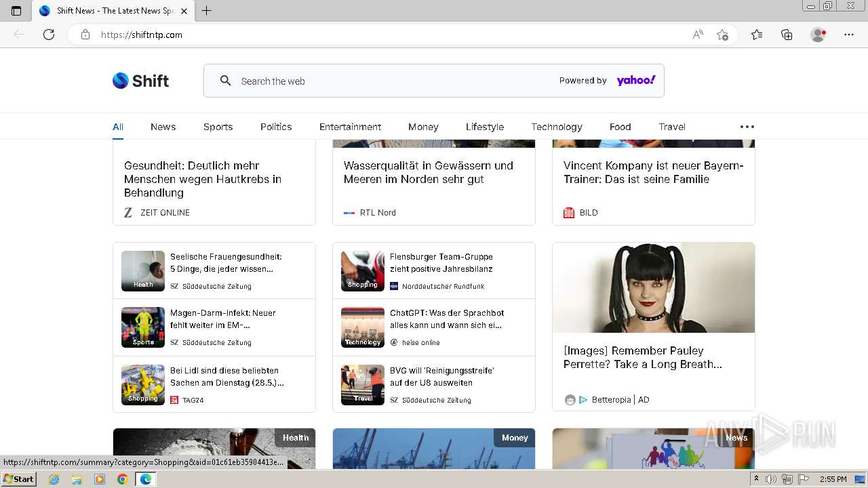
Task: Click the AdChoices icon beside Betteropia
Action: coord(583,400)
